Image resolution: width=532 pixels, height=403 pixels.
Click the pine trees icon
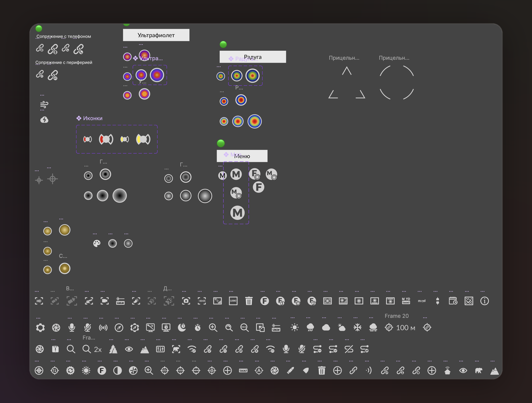[x=113, y=349]
